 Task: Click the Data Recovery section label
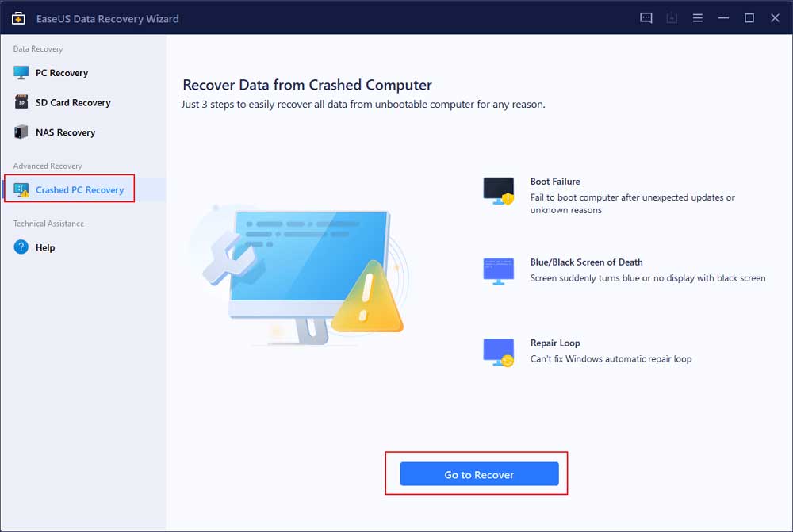pos(38,49)
